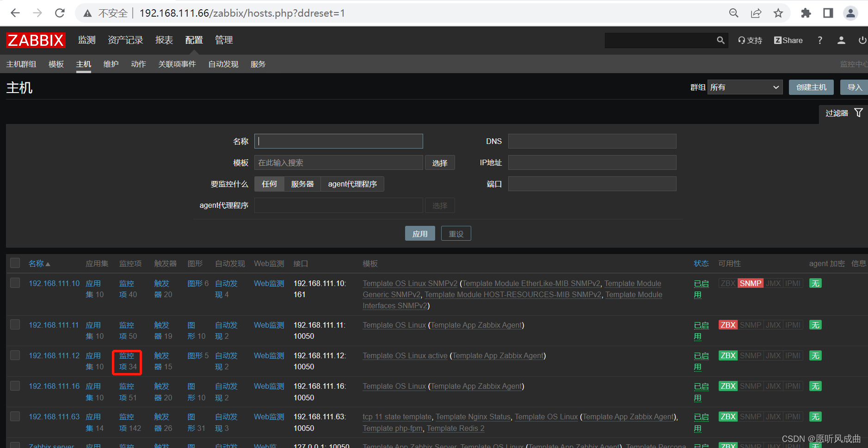Reload the page

[x=60, y=13]
